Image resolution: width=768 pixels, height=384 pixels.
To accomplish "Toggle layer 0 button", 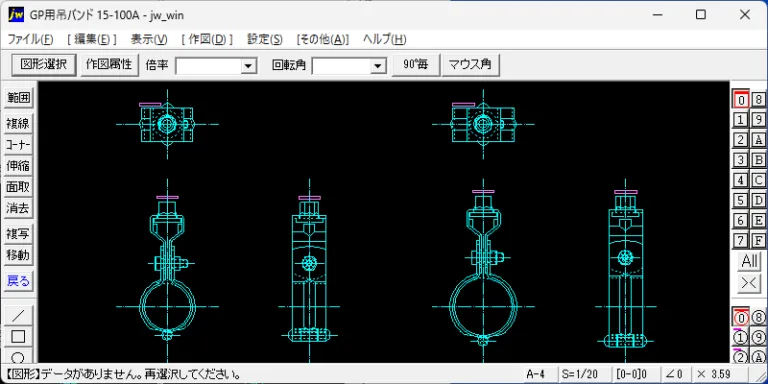I will click(741, 100).
